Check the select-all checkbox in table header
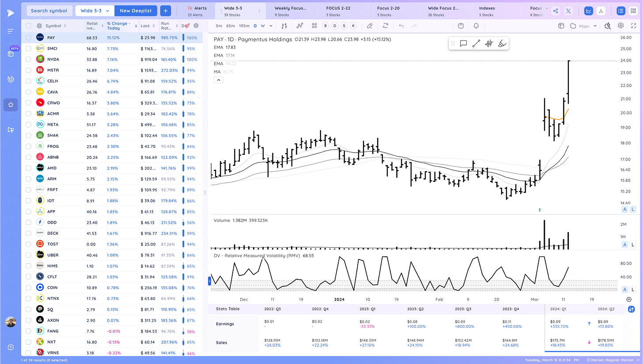Image resolution: width=643 pixels, height=364 pixels. 28,26
